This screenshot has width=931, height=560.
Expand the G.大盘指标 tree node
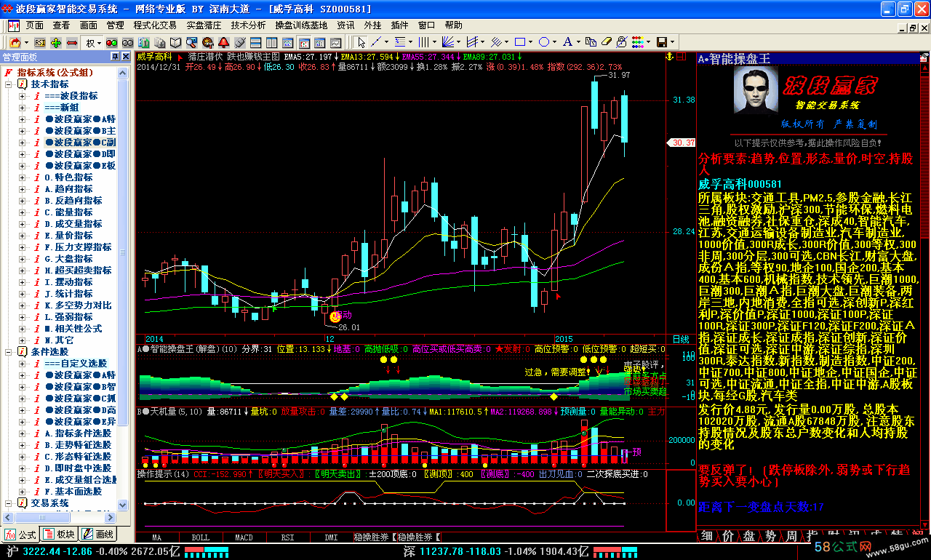22,259
